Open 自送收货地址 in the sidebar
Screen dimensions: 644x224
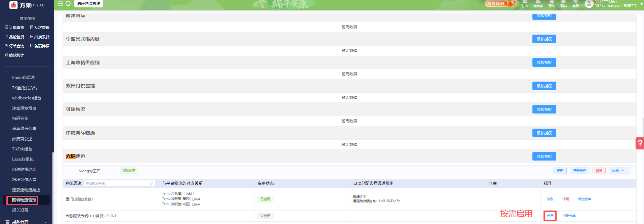pos(24,170)
